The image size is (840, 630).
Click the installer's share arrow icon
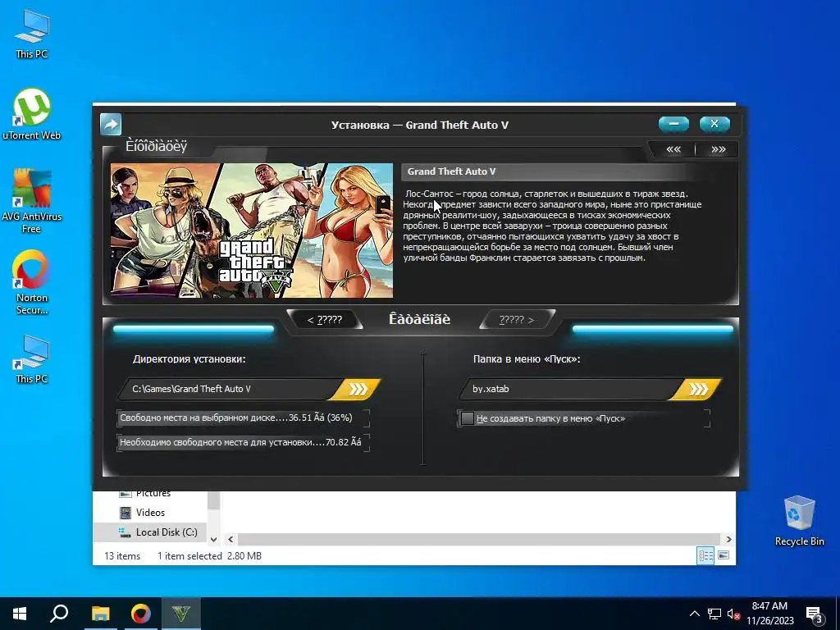pos(111,125)
